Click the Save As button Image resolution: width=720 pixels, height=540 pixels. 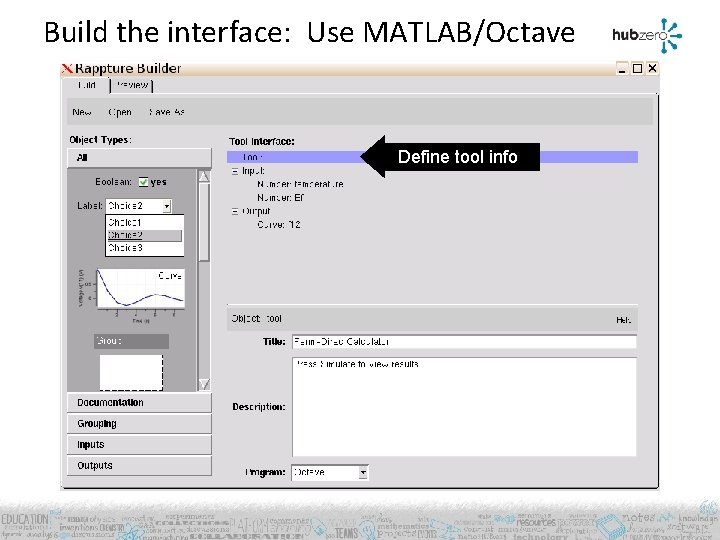(x=166, y=112)
